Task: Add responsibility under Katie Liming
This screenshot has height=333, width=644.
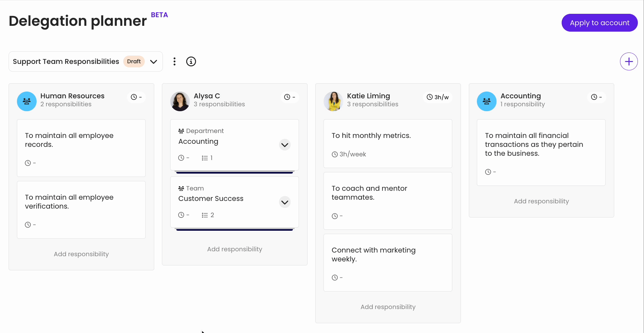Action: [388, 307]
